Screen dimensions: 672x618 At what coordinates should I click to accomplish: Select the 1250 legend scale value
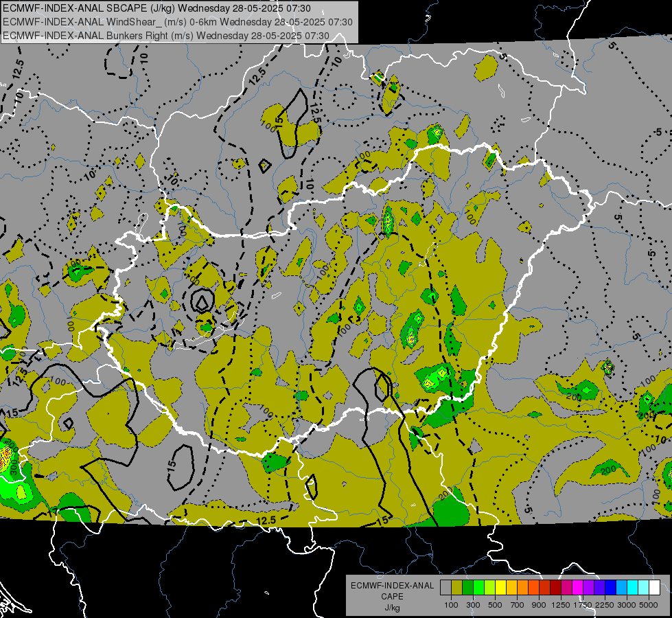(561, 605)
